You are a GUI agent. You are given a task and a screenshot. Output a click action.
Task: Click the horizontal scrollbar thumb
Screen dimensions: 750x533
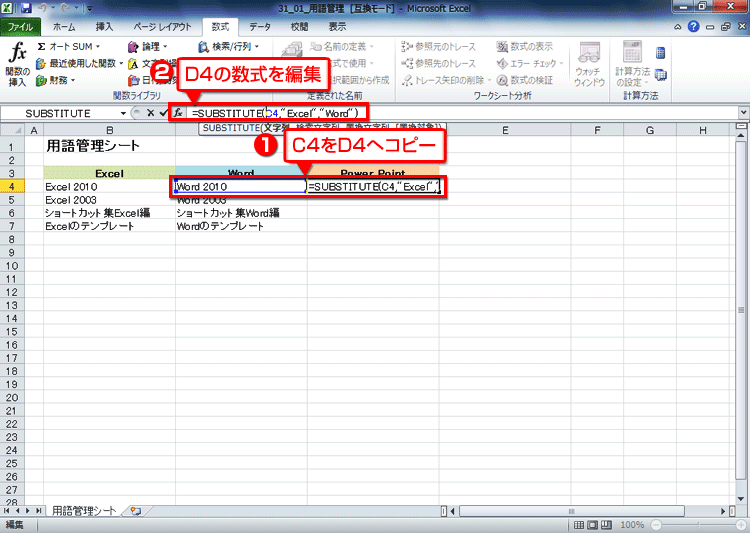point(572,511)
